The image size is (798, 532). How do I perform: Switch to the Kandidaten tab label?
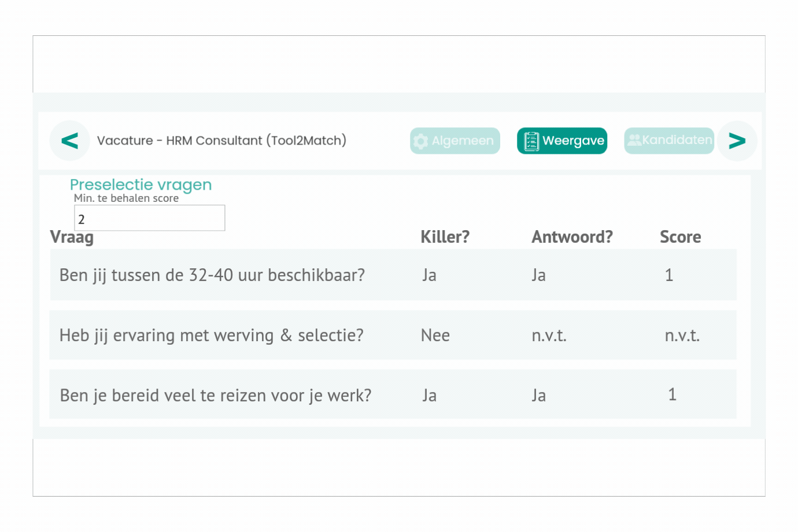[x=677, y=140]
